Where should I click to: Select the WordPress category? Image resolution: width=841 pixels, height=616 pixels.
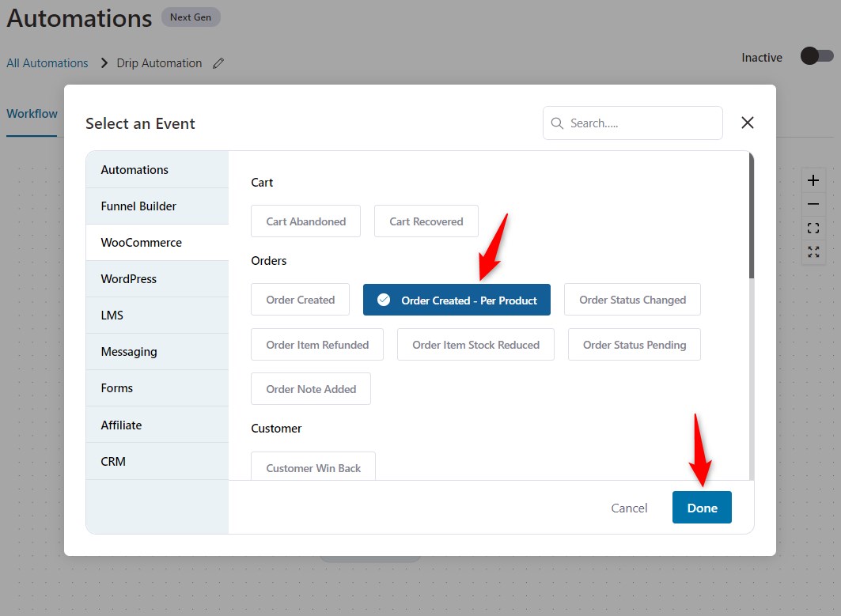[157, 279]
